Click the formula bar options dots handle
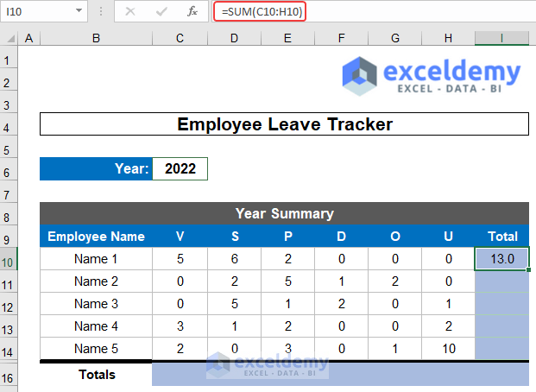The image size is (536, 392). point(101,11)
